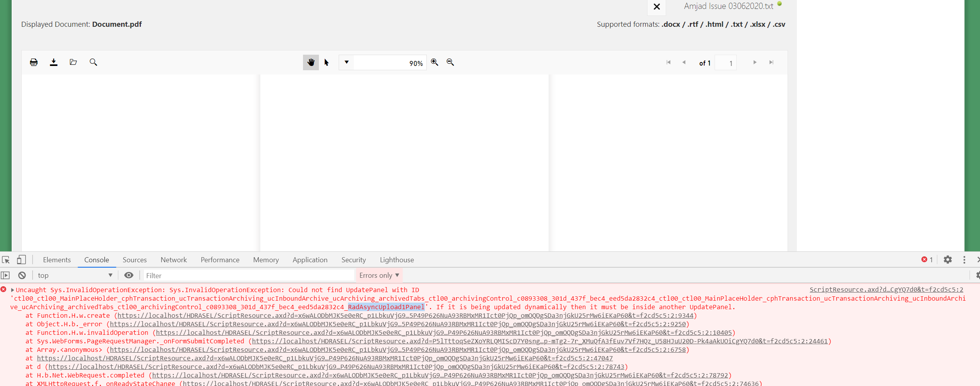Search the document with the magnifier icon
This screenshot has width=980, height=386.
(x=93, y=62)
